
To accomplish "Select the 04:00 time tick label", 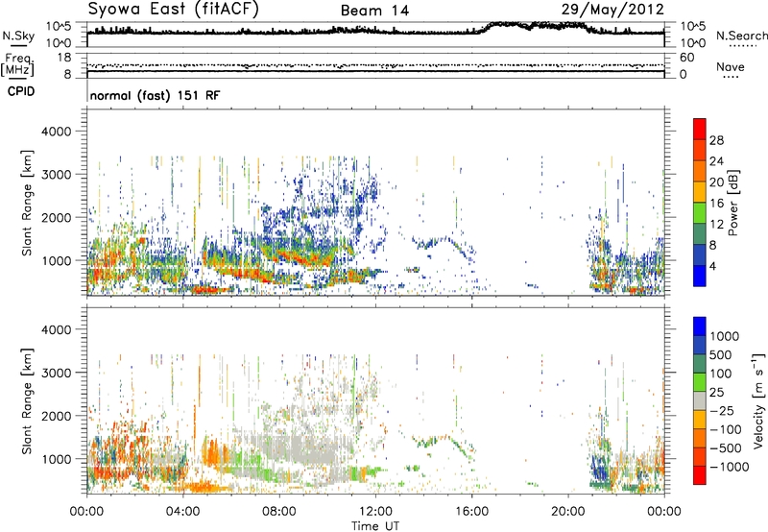I will coord(183,512).
